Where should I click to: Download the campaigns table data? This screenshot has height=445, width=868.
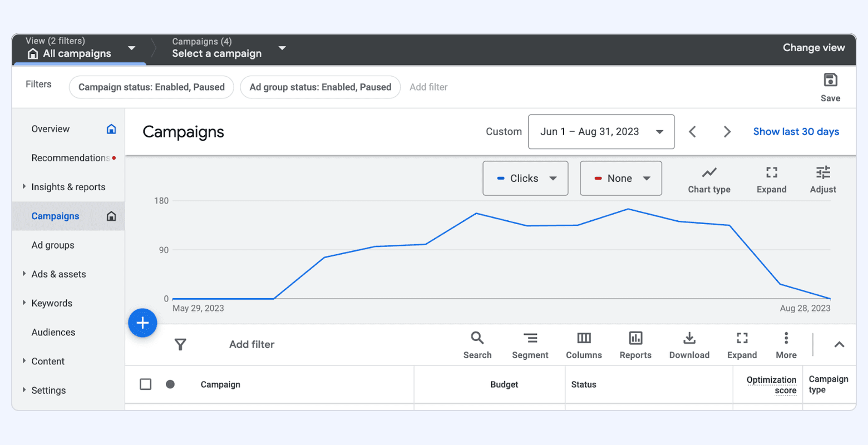689,344
